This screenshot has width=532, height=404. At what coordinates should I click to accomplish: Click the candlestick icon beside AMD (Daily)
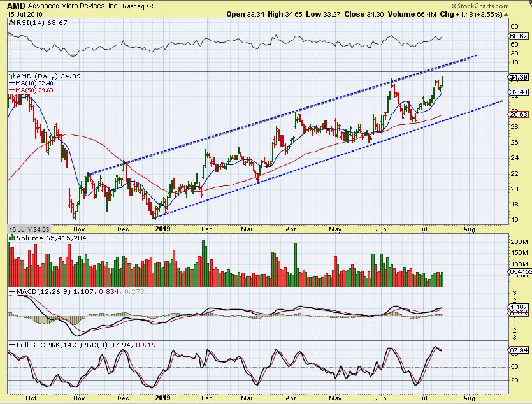click(x=12, y=76)
